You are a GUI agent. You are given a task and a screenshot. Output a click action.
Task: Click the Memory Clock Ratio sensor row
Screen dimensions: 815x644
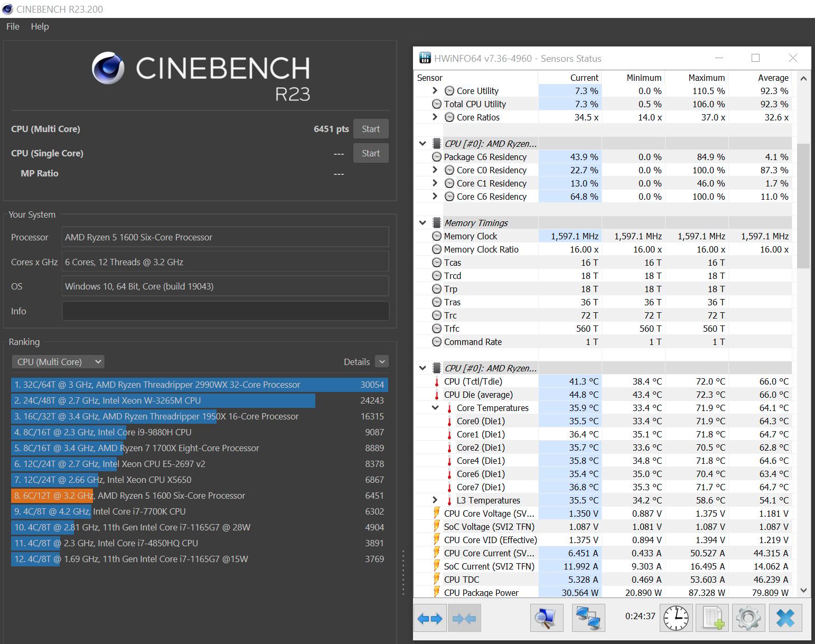(604, 249)
